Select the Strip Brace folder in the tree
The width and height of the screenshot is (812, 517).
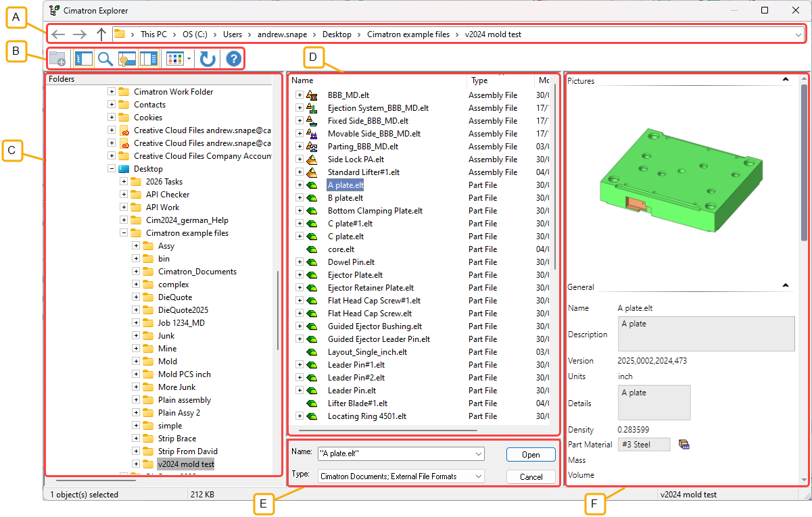click(176, 439)
